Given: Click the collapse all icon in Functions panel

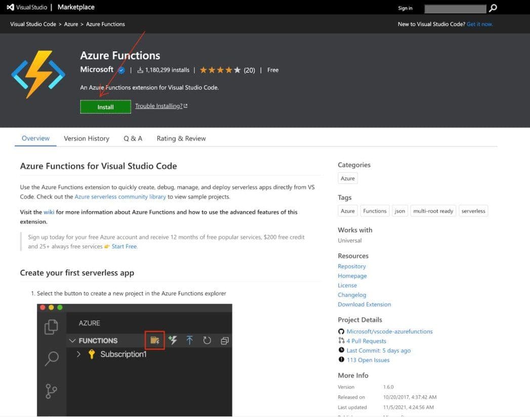Looking at the screenshot, I should [x=224, y=341].
